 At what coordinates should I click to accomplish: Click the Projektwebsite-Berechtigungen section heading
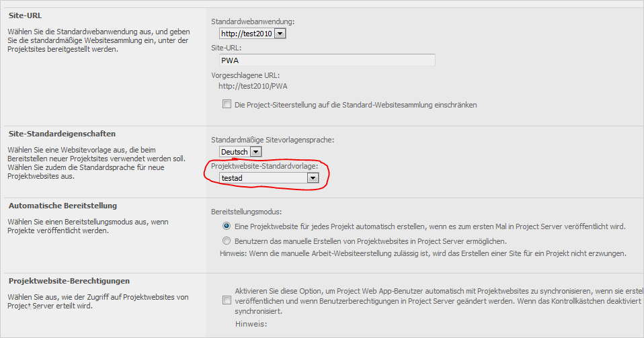click(69, 280)
